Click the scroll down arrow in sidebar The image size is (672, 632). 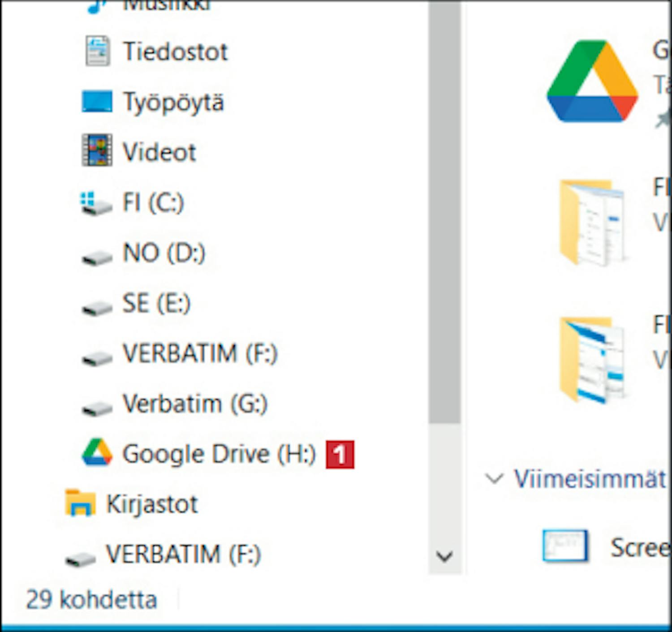point(444,556)
